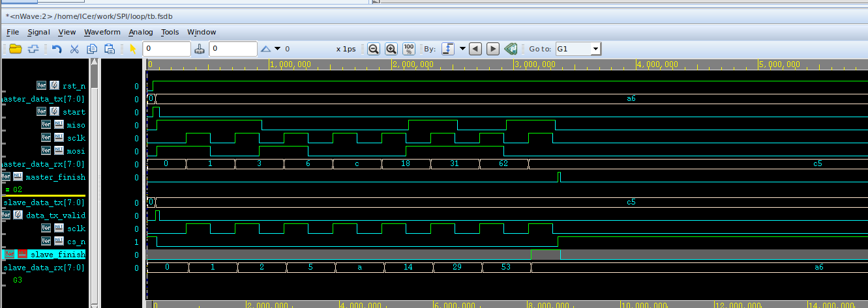868x308 pixels.
Task: Click the red NET icon beside slave_finish
Action: click(22, 255)
